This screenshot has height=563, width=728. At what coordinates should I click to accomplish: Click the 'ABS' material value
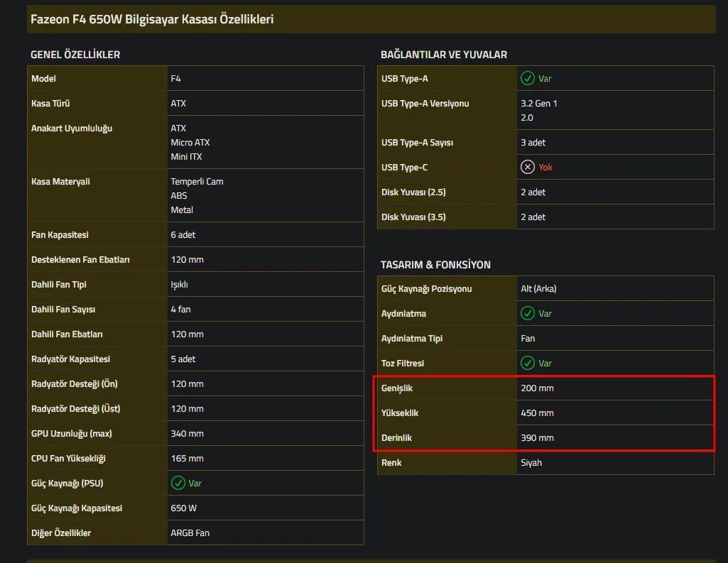(x=179, y=196)
